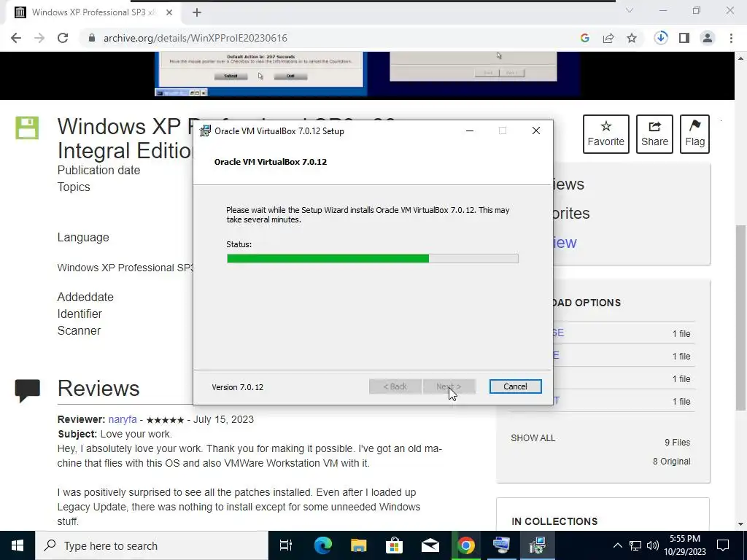This screenshot has height=560, width=747.
Task: Close the Windows XP Professional tab
Action: [x=169, y=12]
